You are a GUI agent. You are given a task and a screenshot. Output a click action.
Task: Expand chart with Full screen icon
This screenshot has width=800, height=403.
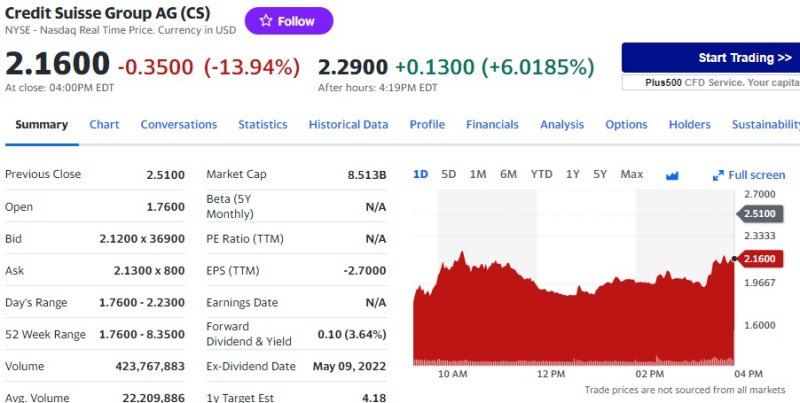[749, 175]
